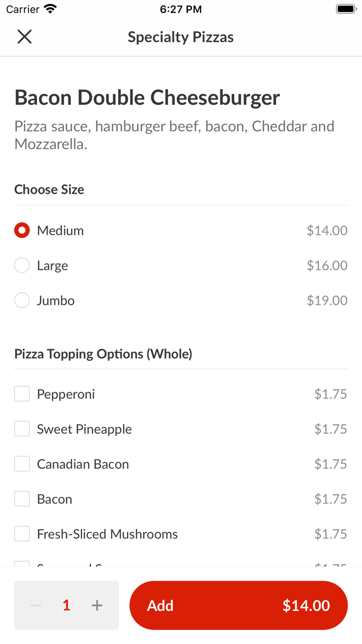Check the Pepperoni topping
The height and width of the screenshot is (644, 362).
[21, 393]
